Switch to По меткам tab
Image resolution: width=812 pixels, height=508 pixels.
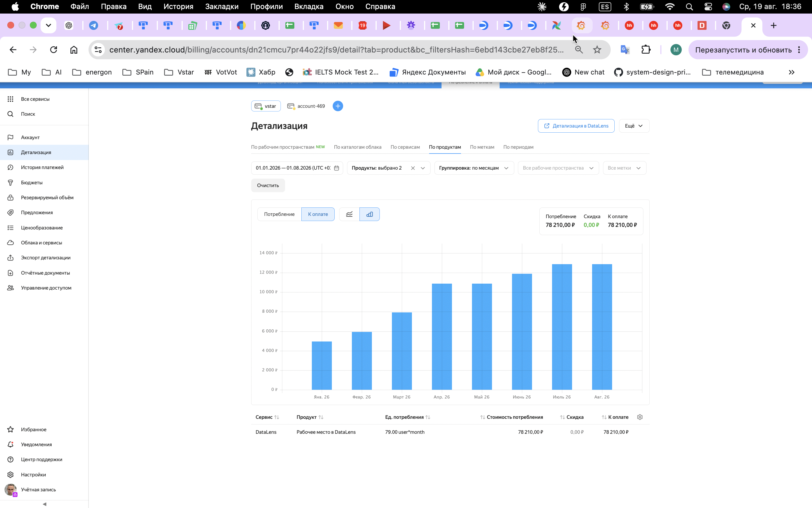(482, 147)
